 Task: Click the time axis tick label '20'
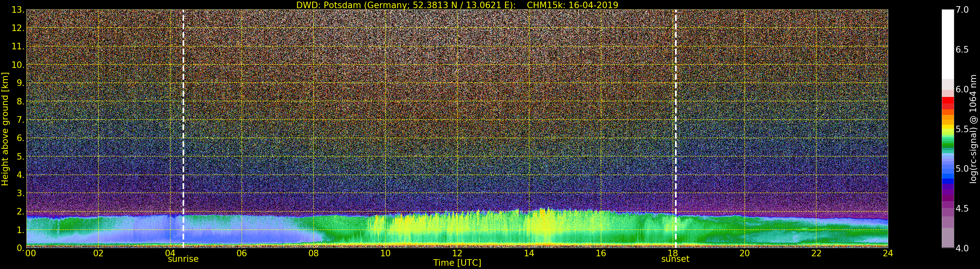[x=744, y=253]
